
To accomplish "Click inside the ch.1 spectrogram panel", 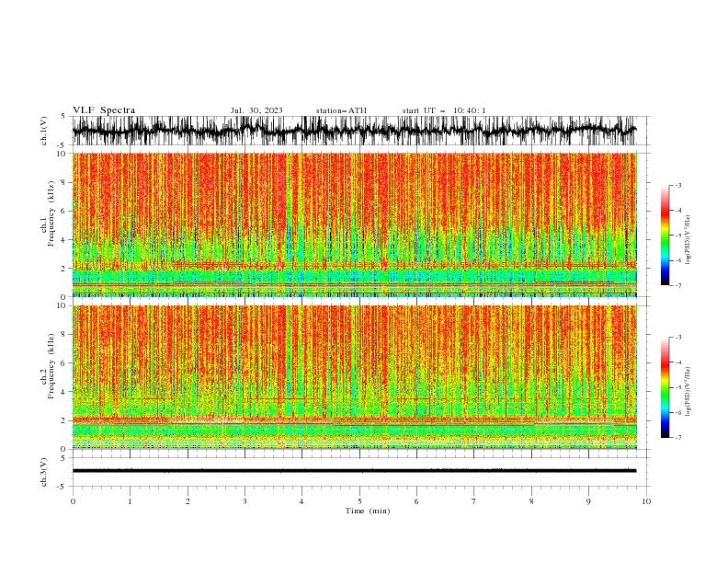I will pos(354,224).
